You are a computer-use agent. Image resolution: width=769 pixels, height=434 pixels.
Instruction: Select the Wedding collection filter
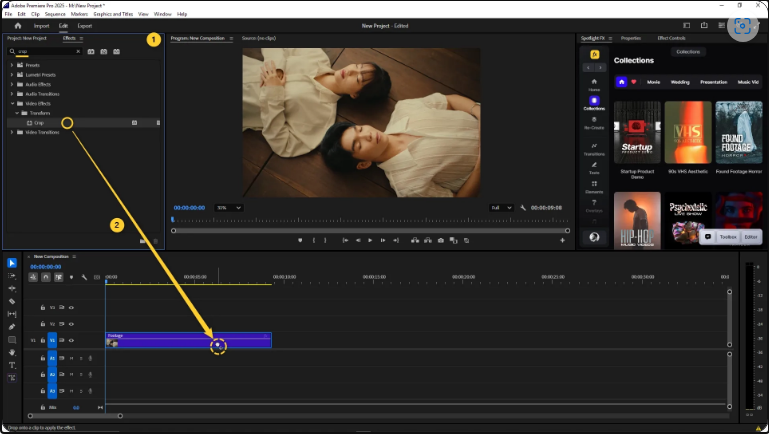680,82
